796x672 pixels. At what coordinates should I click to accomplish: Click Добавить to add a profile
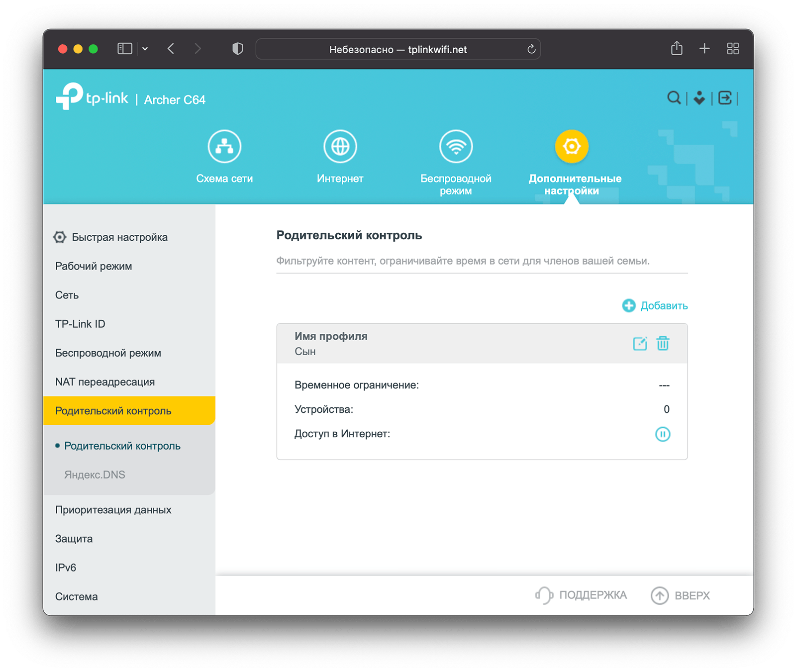click(655, 305)
